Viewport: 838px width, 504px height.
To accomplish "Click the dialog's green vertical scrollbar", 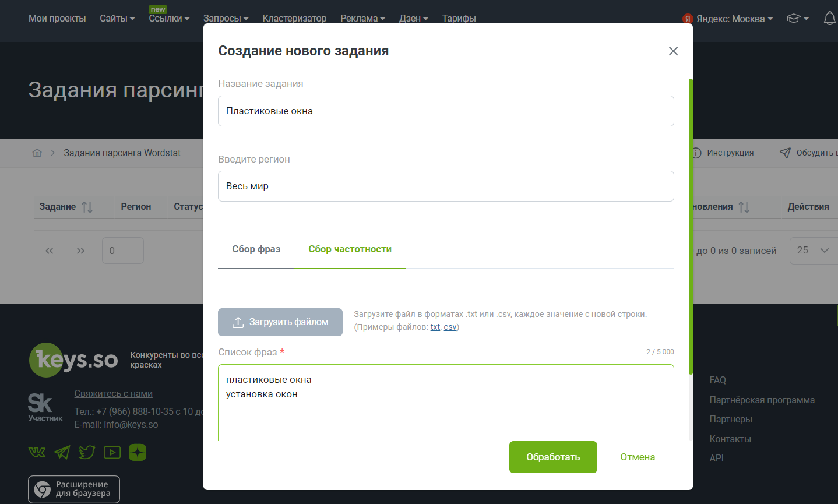I will pyautogui.click(x=691, y=226).
